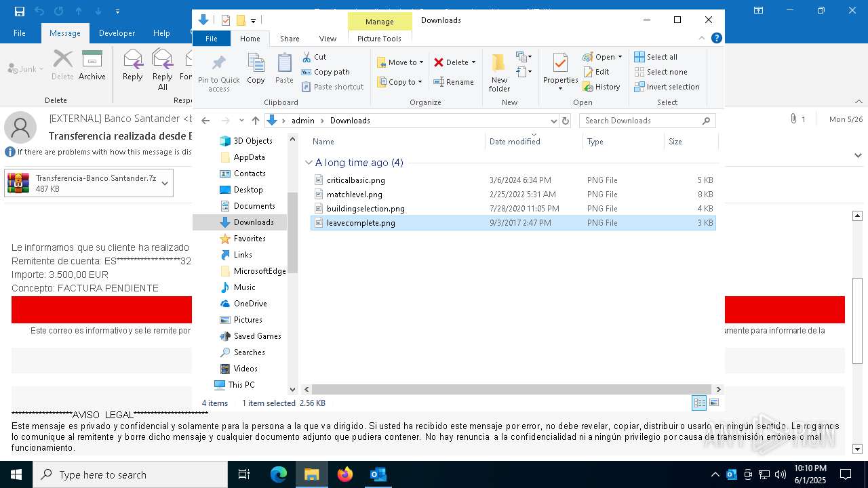This screenshot has width=868, height=488.
Task: Sort by Size column header
Action: click(x=690, y=142)
